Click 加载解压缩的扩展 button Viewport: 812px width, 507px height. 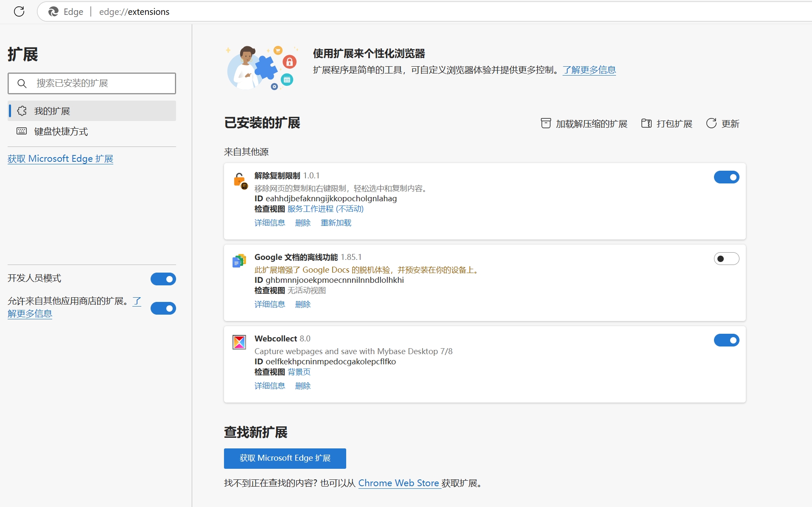point(584,124)
